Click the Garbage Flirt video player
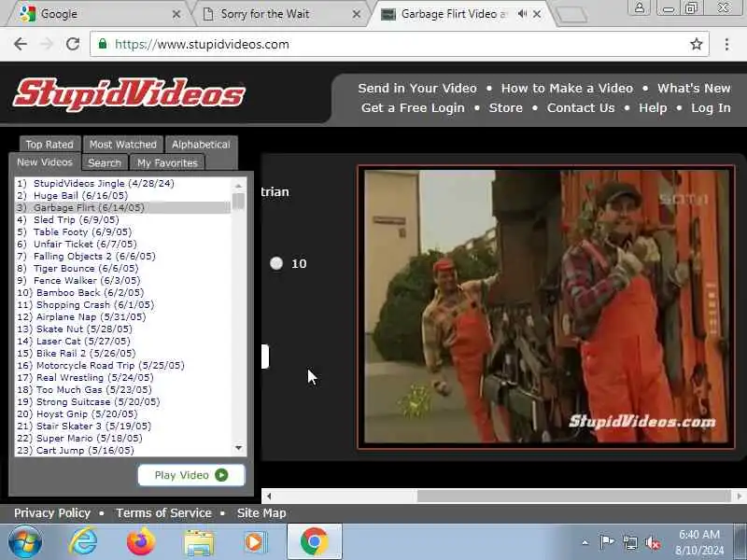 pos(546,307)
